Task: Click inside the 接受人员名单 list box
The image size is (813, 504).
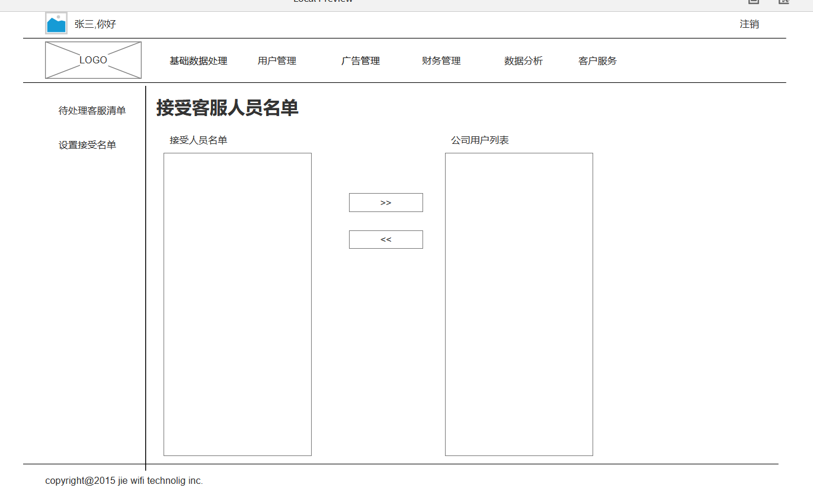Action: tap(238, 304)
